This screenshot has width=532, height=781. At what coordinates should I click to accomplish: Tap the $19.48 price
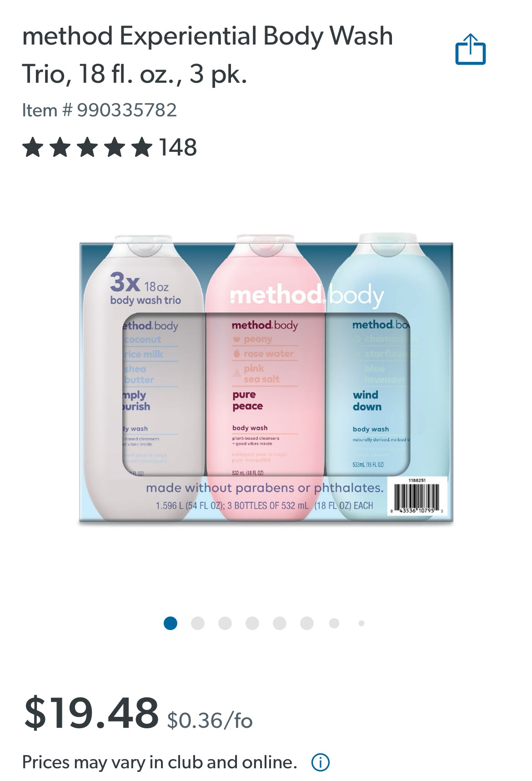click(x=91, y=713)
